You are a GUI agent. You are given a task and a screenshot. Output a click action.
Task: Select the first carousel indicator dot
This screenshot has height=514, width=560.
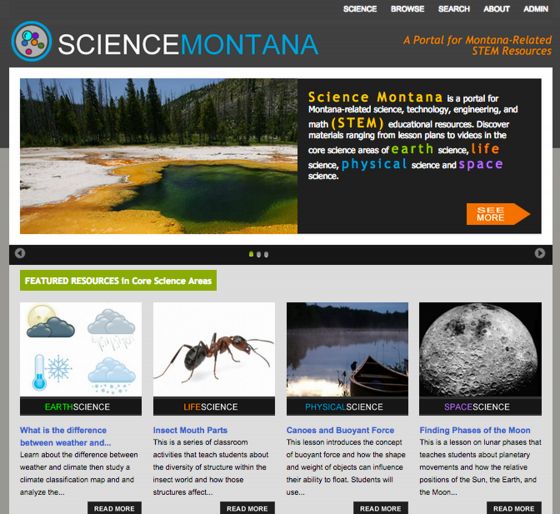click(251, 254)
